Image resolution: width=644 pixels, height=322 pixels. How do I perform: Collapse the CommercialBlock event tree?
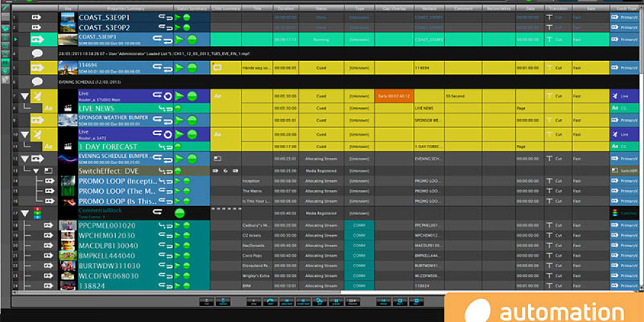25,213
